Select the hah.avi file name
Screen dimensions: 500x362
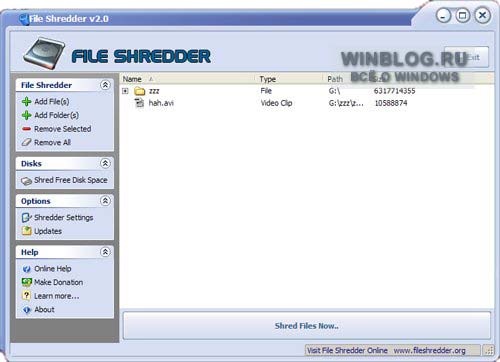(x=161, y=103)
